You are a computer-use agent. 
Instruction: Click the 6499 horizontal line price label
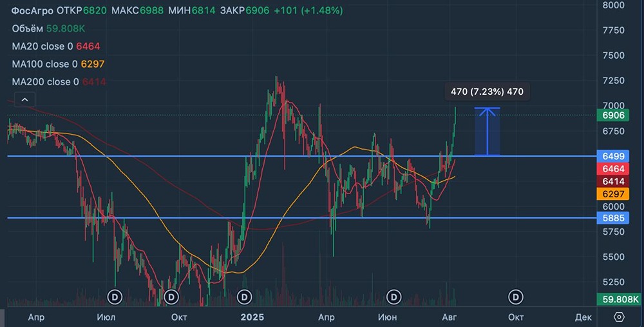tap(613, 156)
